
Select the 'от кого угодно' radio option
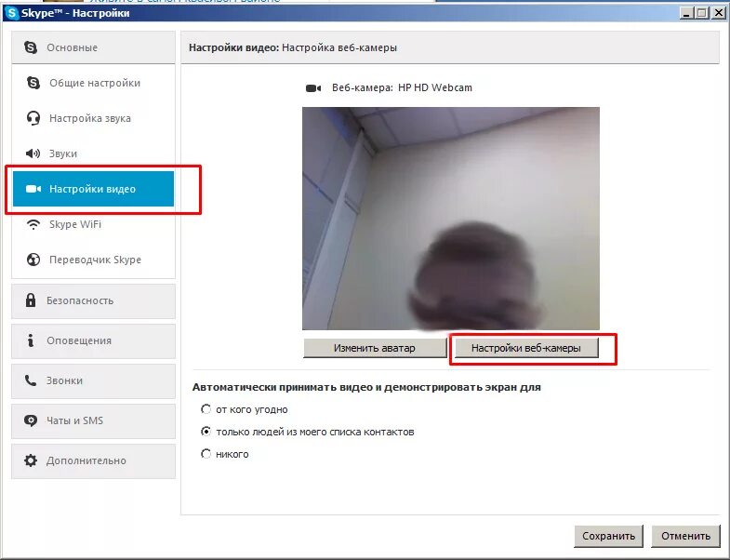206,409
